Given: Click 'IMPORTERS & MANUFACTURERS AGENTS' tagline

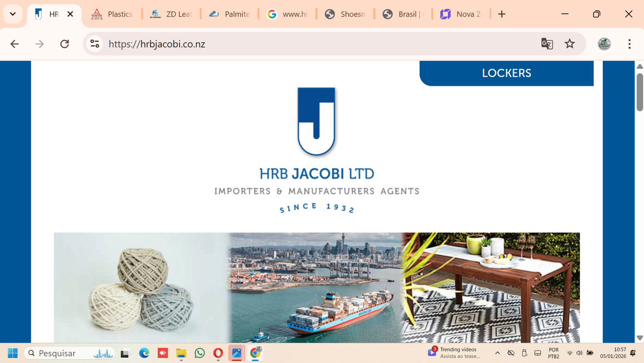Looking at the screenshot, I should coord(317,191).
